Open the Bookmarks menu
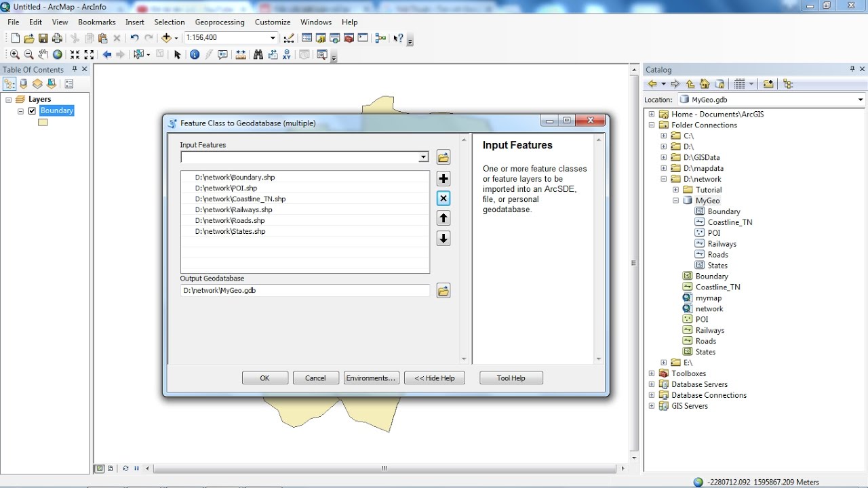Viewport: 868px width, 488px height. pos(96,22)
